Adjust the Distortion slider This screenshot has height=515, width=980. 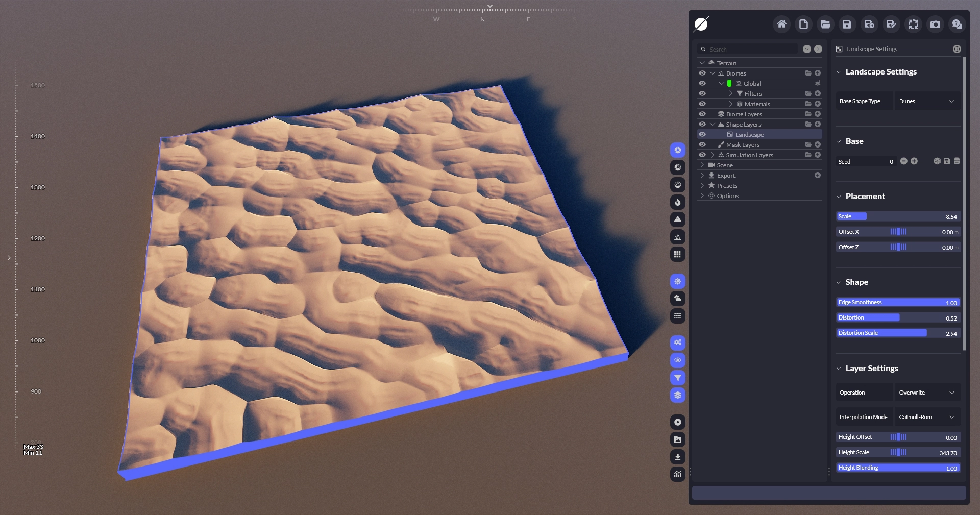tap(898, 317)
